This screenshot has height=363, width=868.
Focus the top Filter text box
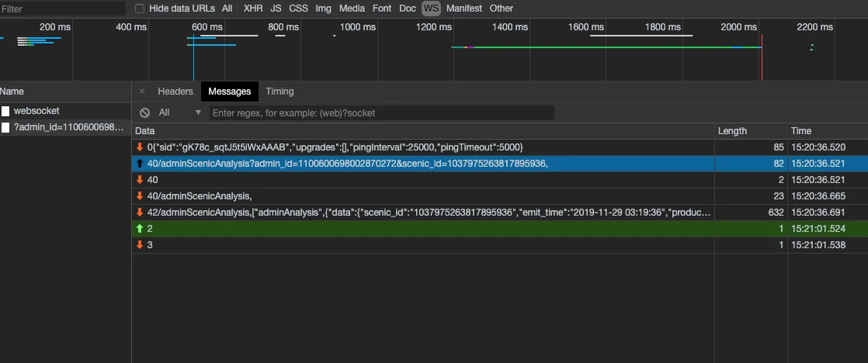(62, 9)
